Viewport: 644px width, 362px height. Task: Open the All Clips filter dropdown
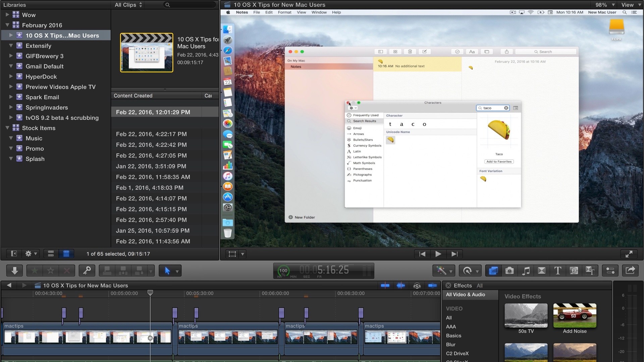tap(127, 5)
